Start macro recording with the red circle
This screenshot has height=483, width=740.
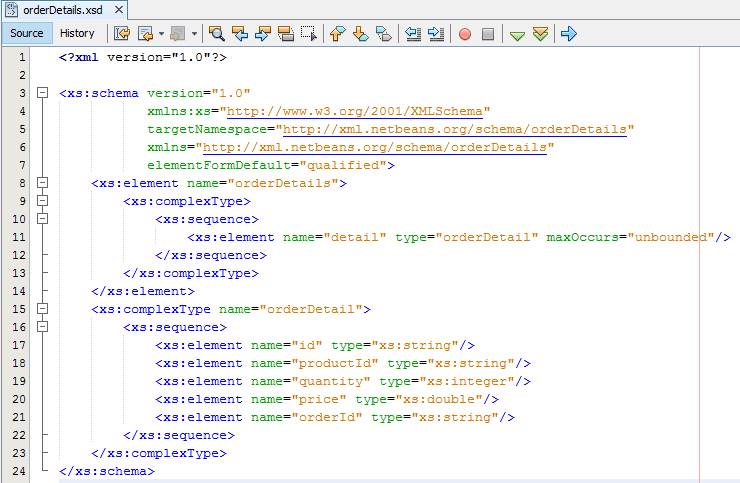pyautogui.click(x=465, y=34)
